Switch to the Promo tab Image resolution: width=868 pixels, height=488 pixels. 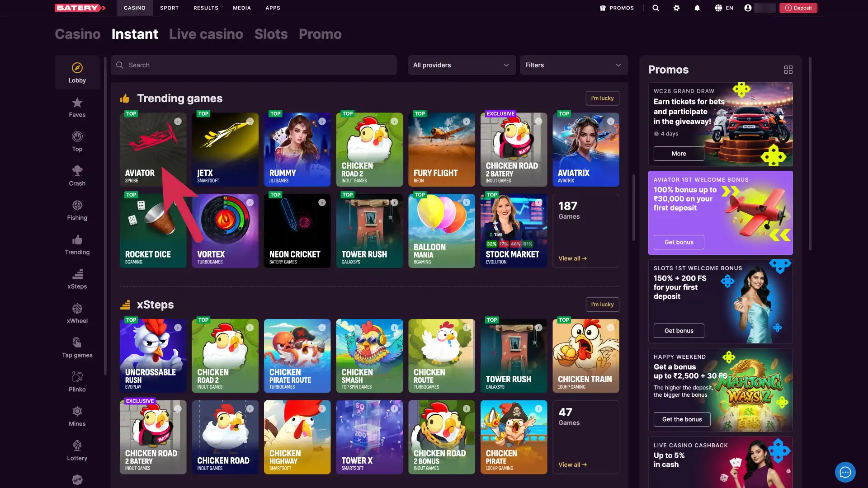tap(320, 34)
